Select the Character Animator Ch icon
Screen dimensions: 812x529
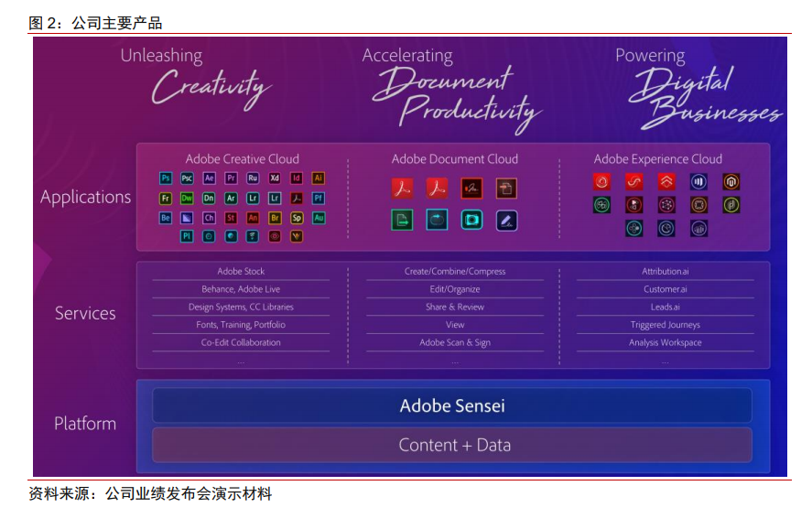click(x=209, y=218)
